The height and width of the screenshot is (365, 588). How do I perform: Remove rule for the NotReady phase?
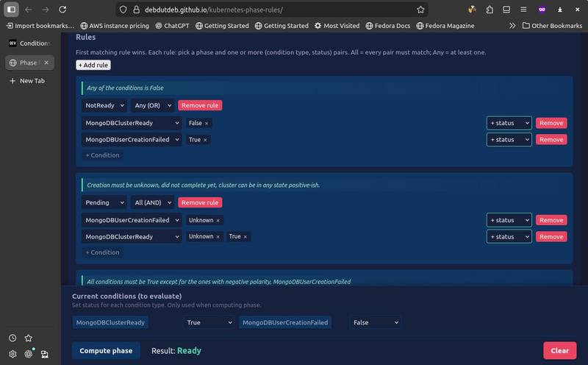pyautogui.click(x=200, y=105)
